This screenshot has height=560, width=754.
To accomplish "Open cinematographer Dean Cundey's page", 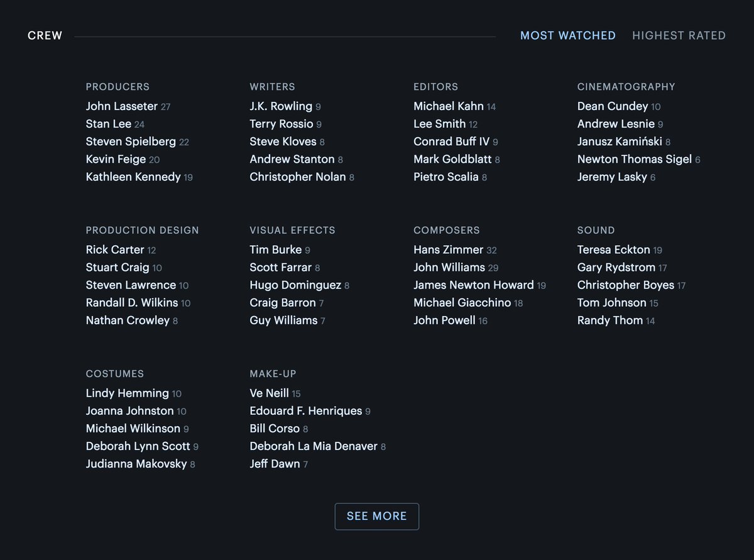I will point(613,106).
